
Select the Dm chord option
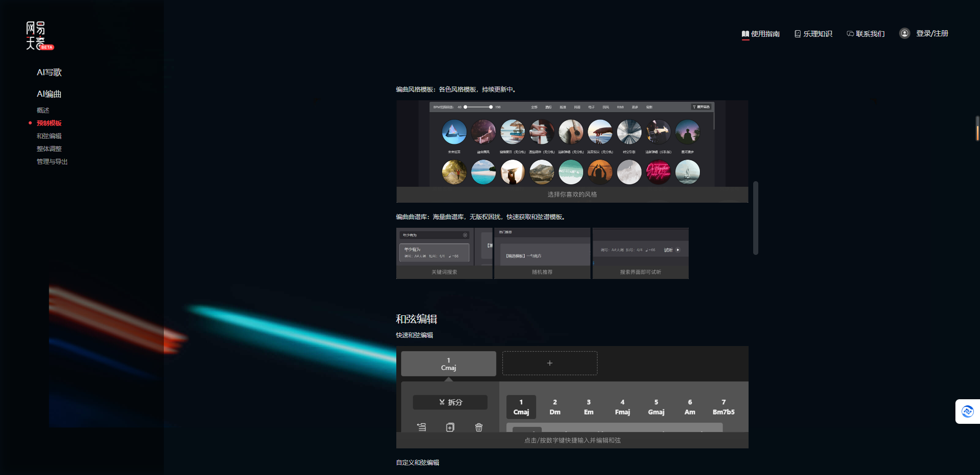(x=555, y=407)
